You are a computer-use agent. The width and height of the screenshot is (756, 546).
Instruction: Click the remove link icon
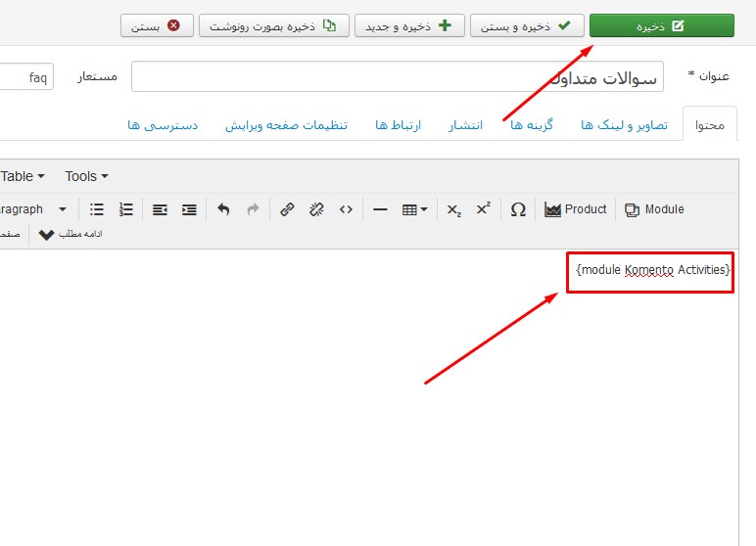316,209
